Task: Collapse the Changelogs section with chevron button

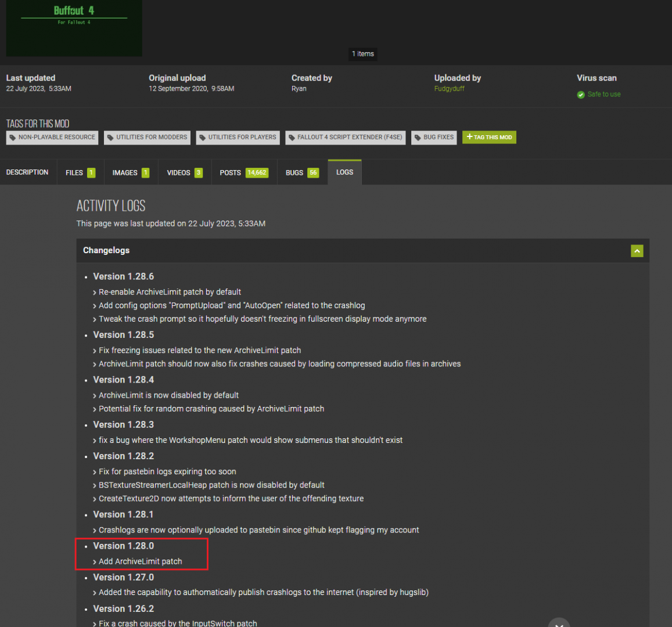Action: tap(637, 251)
